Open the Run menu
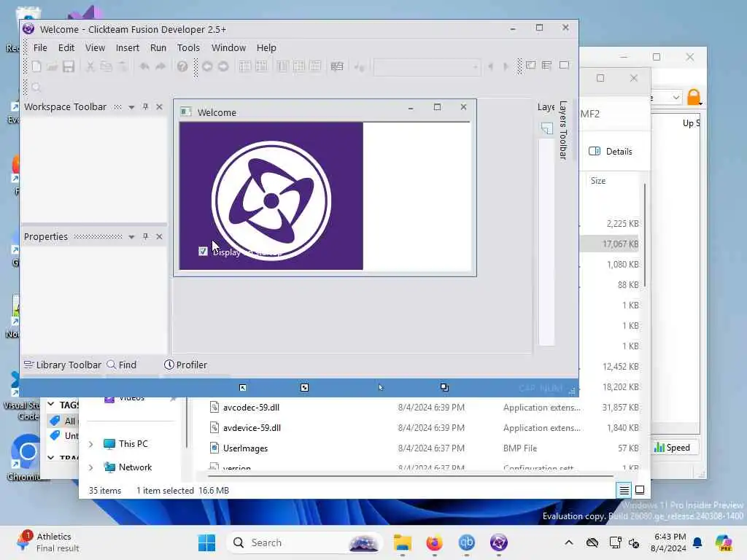 [158, 47]
